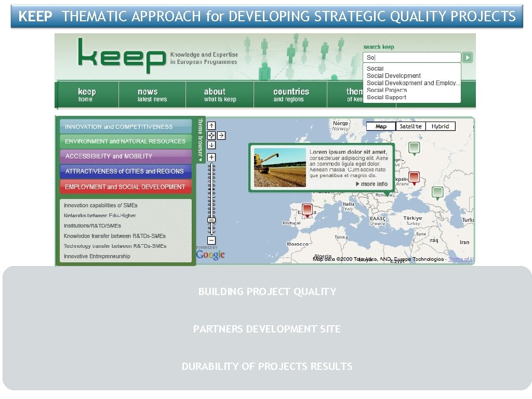Click 'PARTNERS DEVELOPMENT SITE' text
Viewport: 532px width, 399px height.
click(267, 329)
